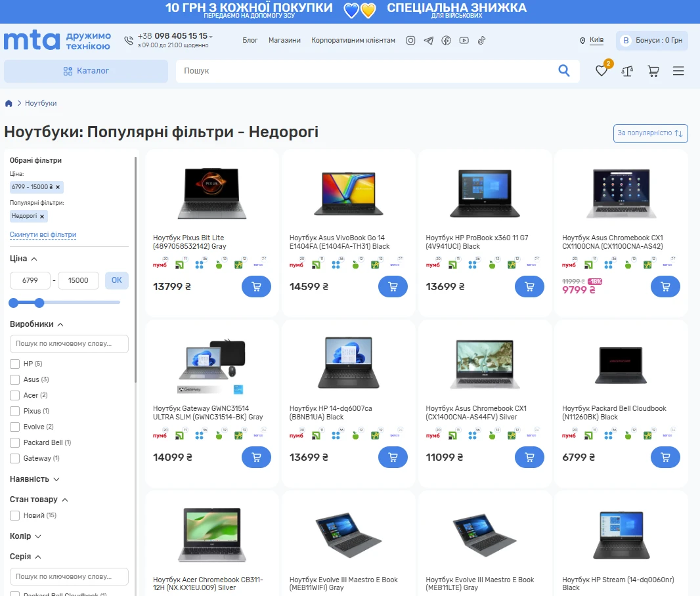Open the phone number dropdown arrow
Image resolution: width=700 pixels, height=596 pixels.
(211, 37)
